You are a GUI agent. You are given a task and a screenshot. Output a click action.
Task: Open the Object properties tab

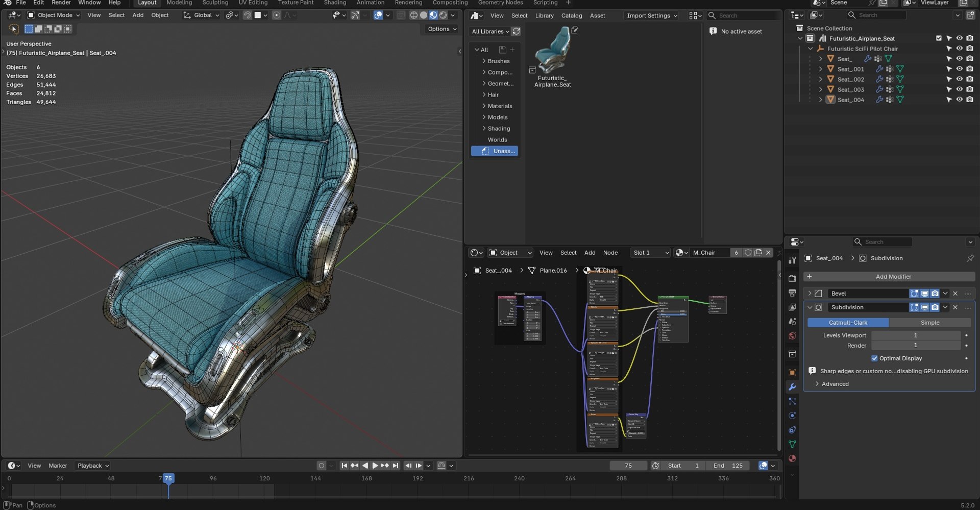pyautogui.click(x=792, y=372)
